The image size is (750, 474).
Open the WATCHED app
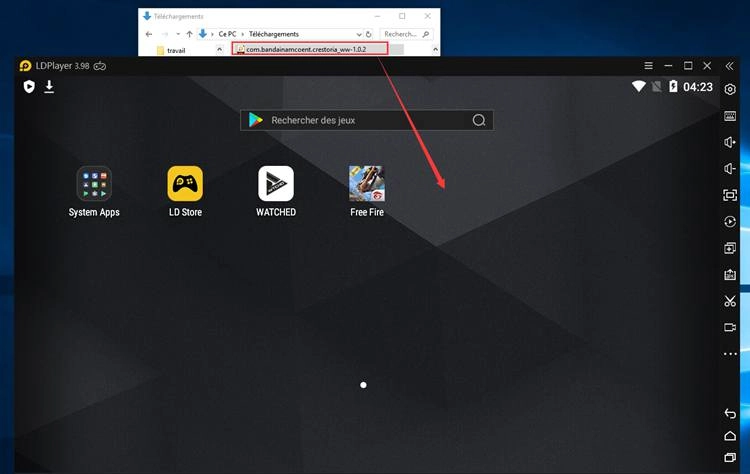276,184
